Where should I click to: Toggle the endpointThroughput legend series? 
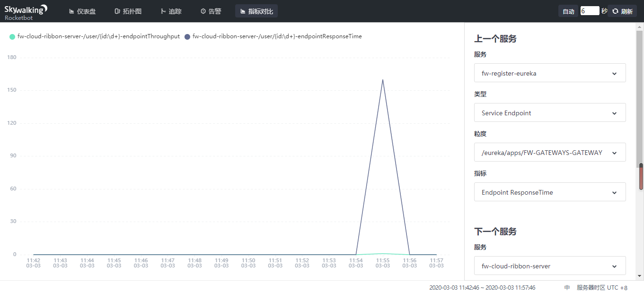pos(95,36)
